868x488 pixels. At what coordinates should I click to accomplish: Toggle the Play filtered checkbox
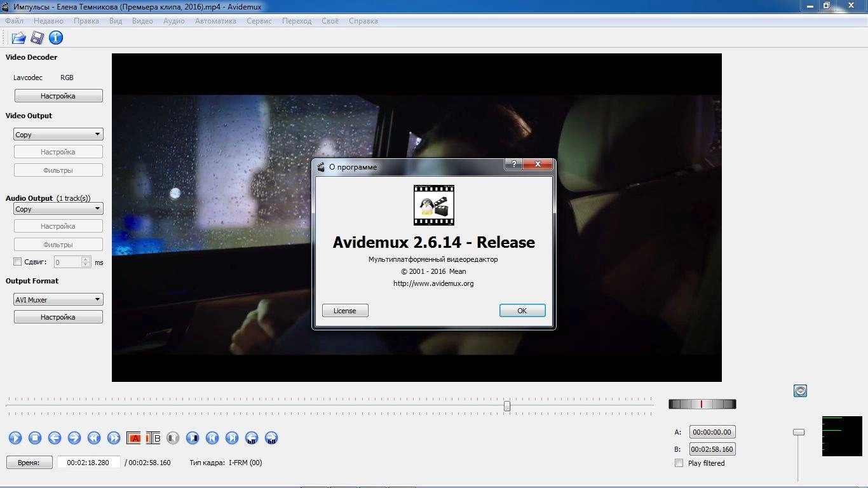coord(679,463)
